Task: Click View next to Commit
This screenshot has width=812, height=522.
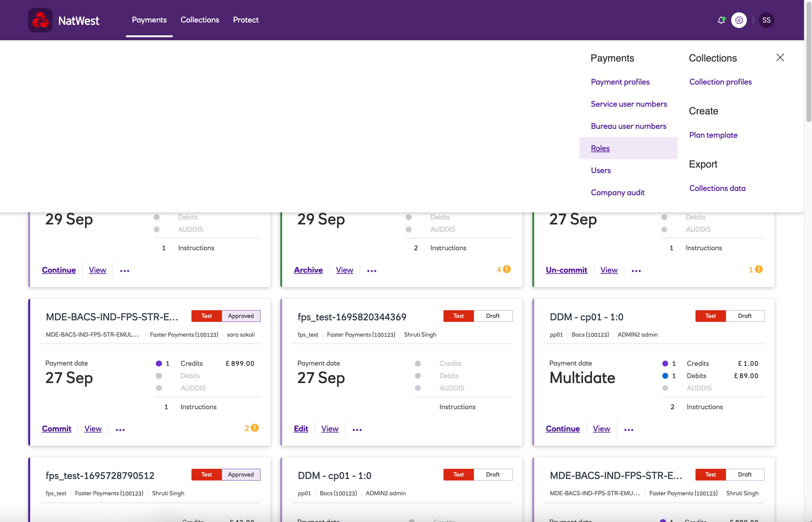Action: (93, 429)
